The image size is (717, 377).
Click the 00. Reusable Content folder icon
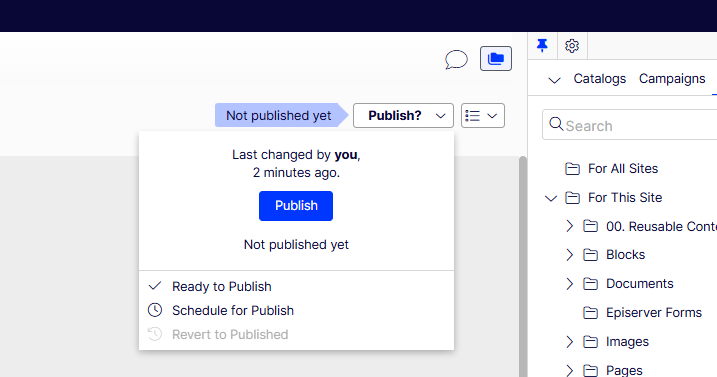(x=590, y=226)
